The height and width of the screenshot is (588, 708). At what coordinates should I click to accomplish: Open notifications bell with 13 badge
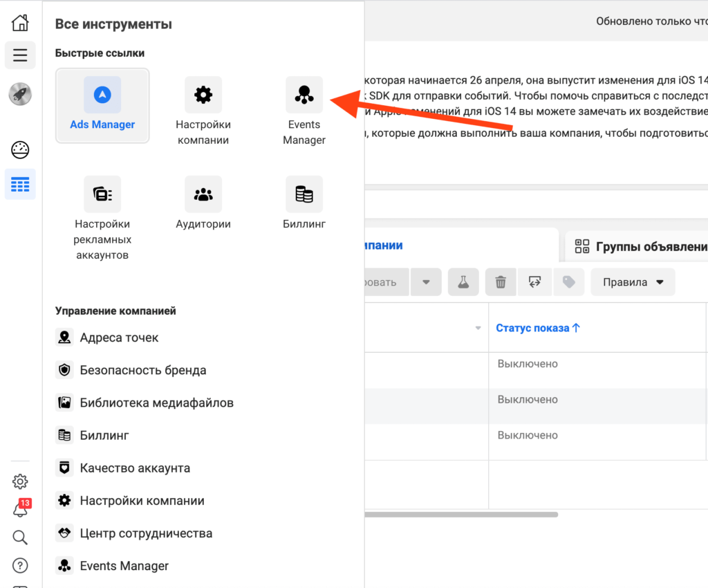(20, 510)
